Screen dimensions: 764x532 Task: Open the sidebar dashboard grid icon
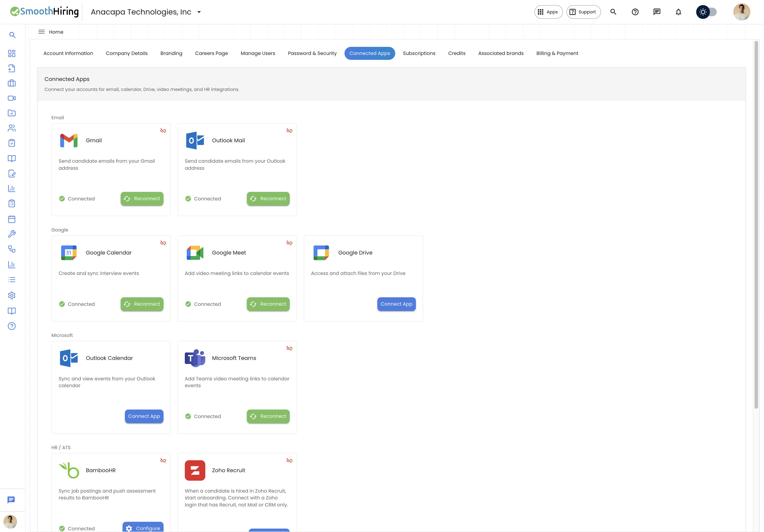tap(12, 53)
